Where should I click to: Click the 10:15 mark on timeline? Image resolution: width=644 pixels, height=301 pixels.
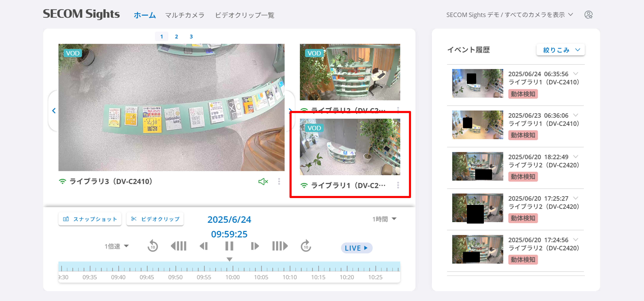(x=318, y=277)
